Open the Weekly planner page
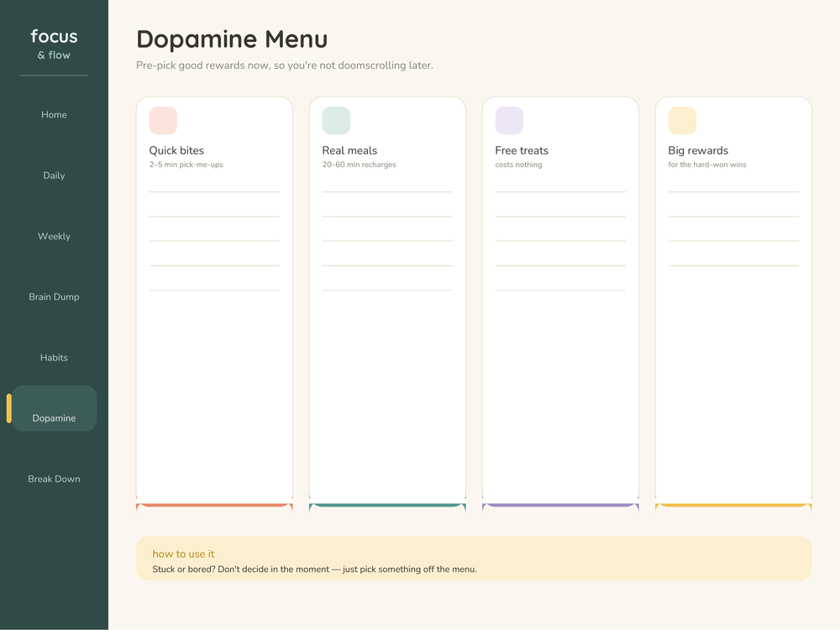This screenshot has height=630, width=840. tap(54, 236)
